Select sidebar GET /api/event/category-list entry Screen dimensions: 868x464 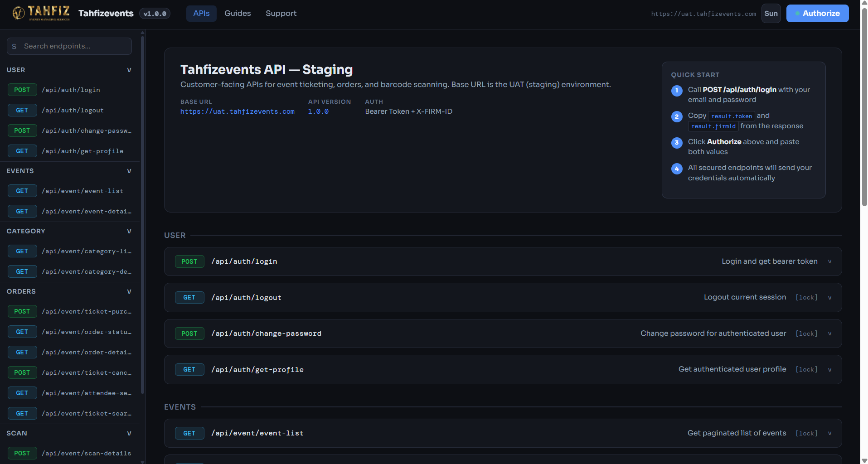coord(69,251)
